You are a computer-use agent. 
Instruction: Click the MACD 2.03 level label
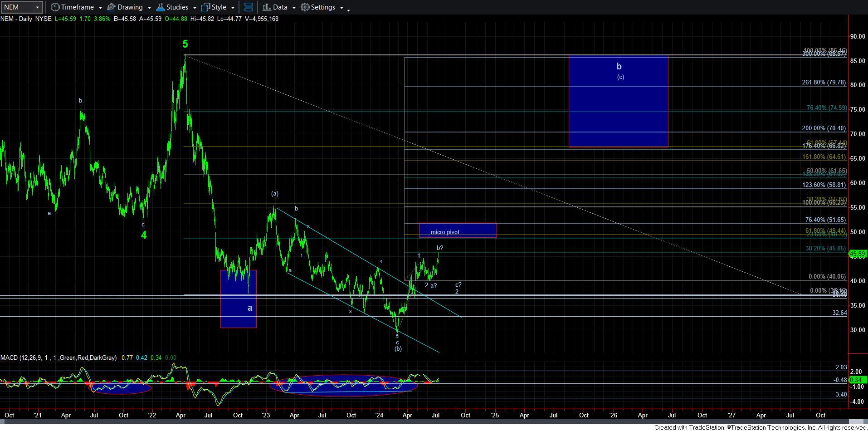coord(841,367)
